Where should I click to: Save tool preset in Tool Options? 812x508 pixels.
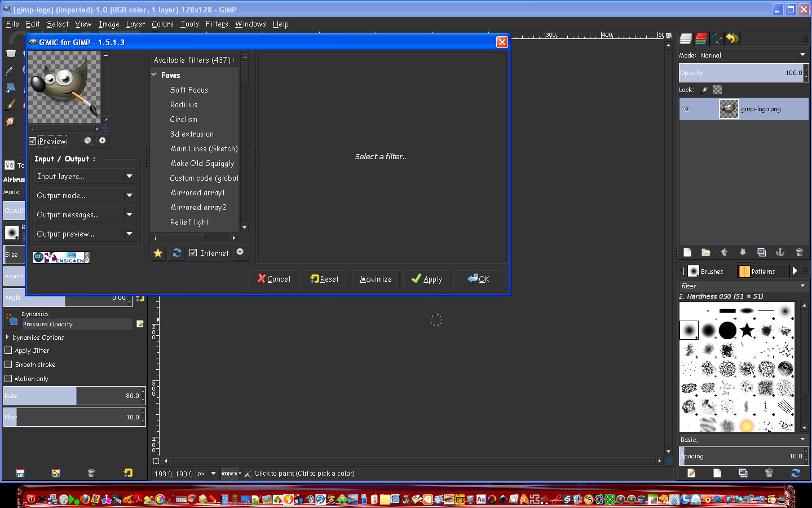[x=20, y=473]
